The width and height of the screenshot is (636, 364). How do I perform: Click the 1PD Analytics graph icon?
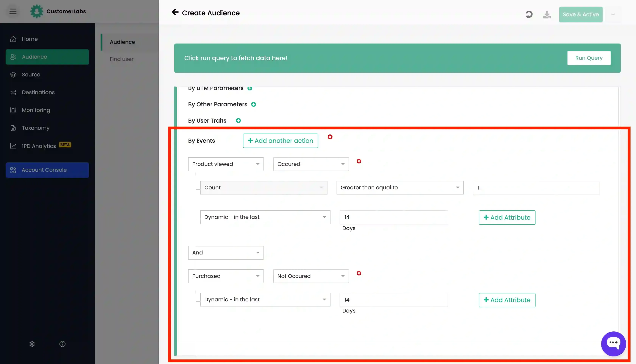(13, 146)
